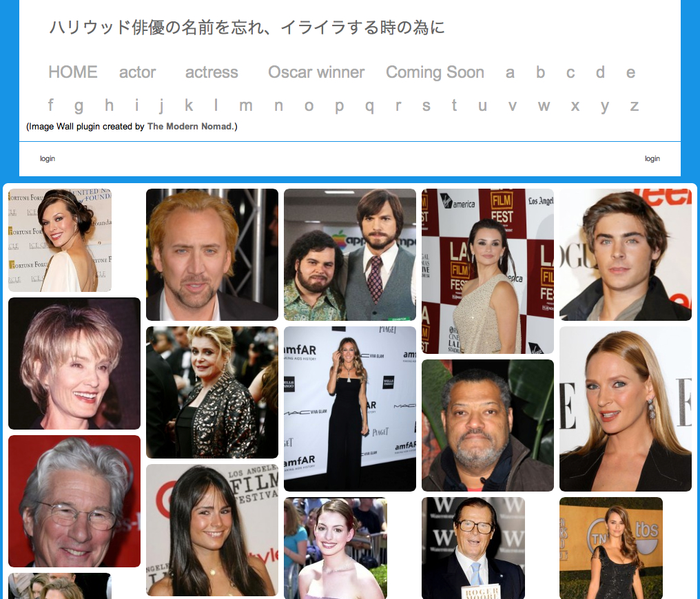Open photo of bearded man near plants
700x599 pixels.
(x=488, y=425)
